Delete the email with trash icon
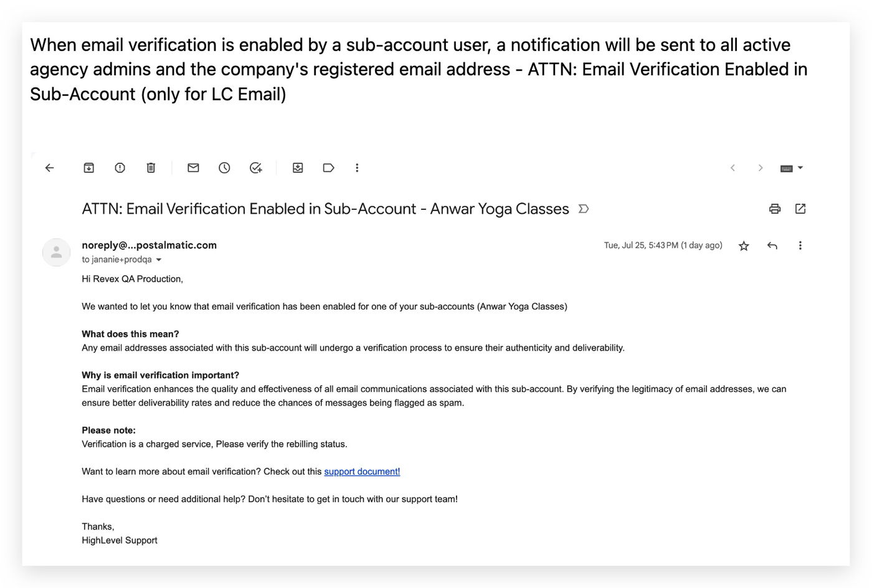 tap(151, 168)
